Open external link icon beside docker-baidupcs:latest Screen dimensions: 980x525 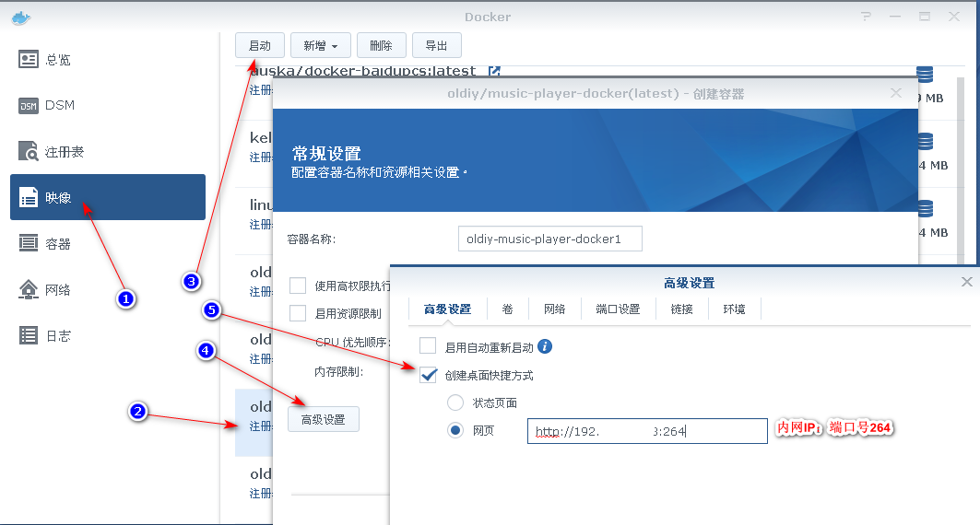[494, 71]
